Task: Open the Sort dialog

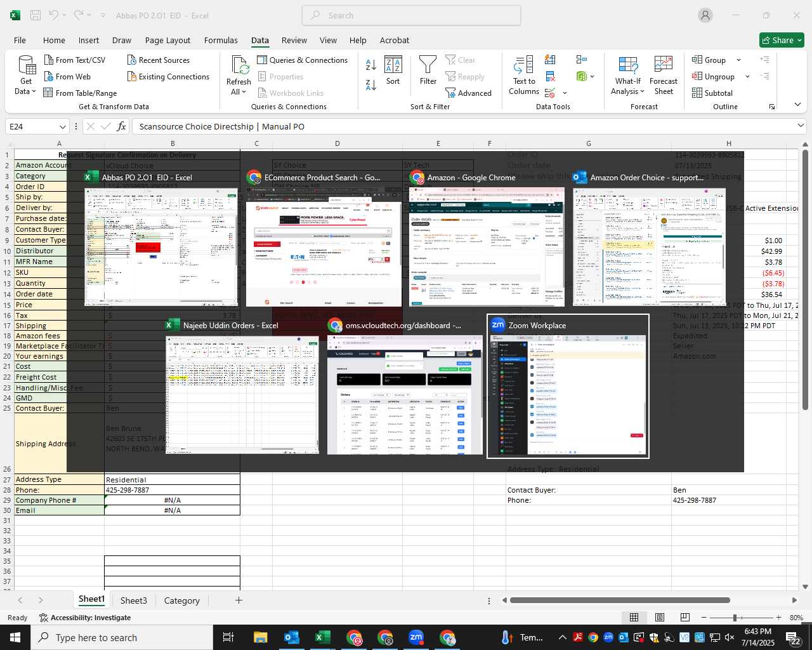Action: tap(393, 70)
